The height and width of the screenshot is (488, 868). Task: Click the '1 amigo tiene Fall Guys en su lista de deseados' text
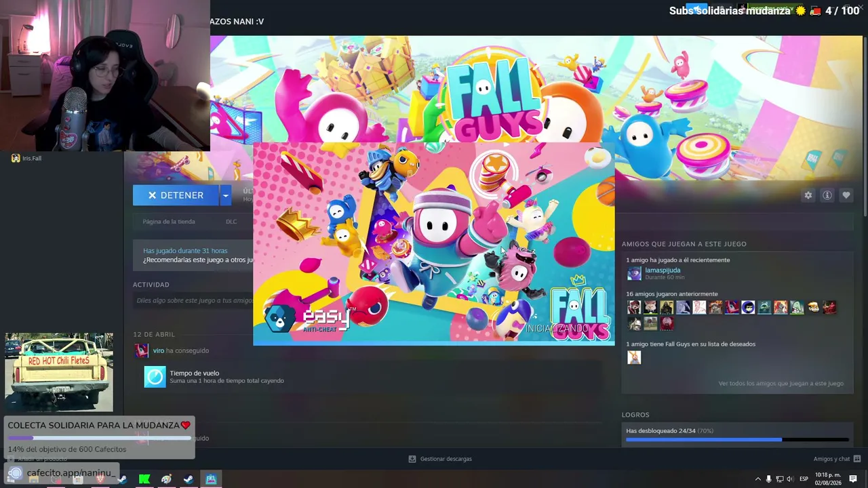coord(691,344)
